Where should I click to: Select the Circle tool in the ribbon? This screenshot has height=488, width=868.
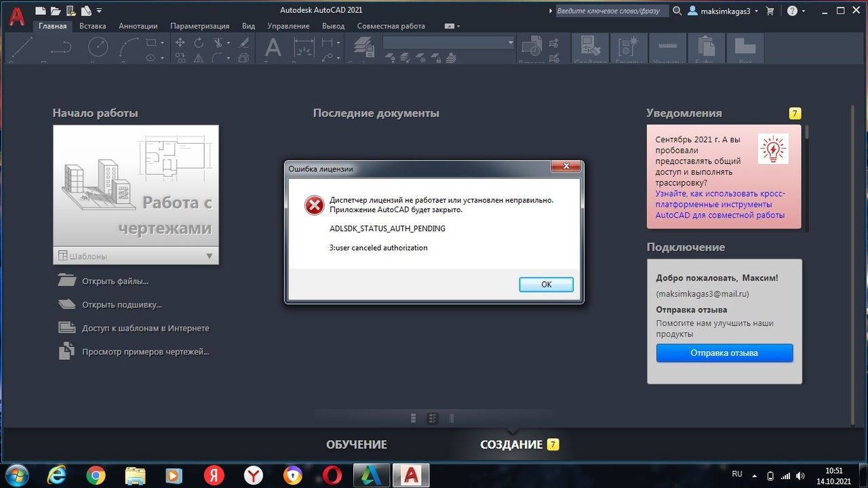tap(98, 47)
